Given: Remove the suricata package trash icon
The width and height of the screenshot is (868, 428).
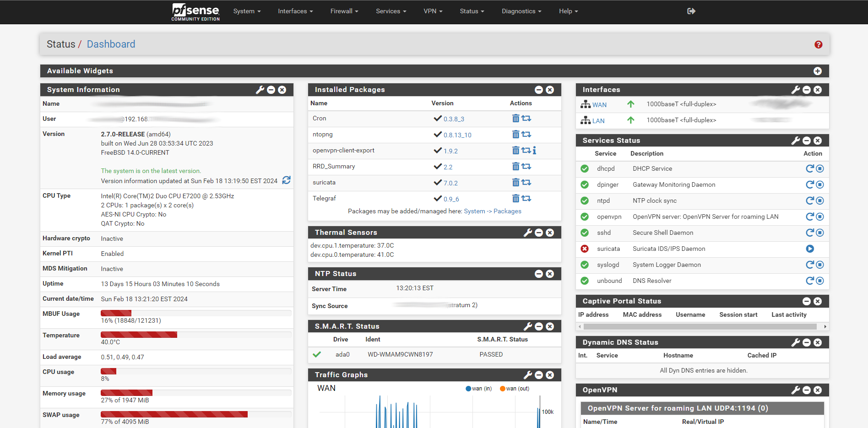Looking at the screenshot, I should [x=515, y=182].
